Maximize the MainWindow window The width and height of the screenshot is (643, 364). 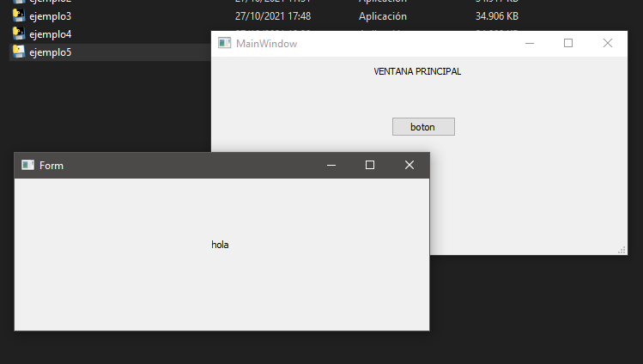pyautogui.click(x=568, y=43)
